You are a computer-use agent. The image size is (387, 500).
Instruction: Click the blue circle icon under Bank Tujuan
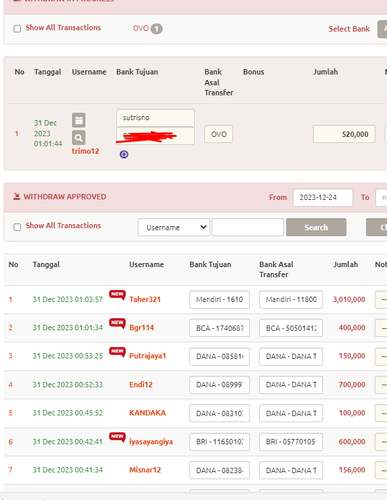pyautogui.click(x=124, y=154)
